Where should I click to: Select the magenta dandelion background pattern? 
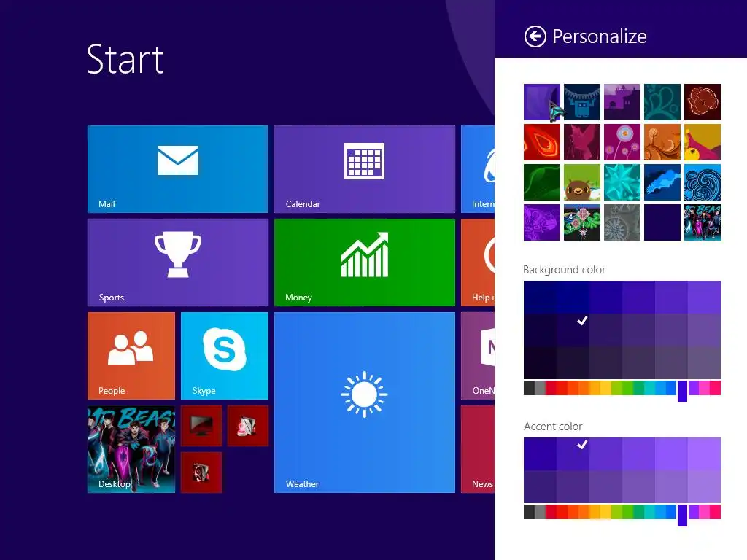[622, 142]
